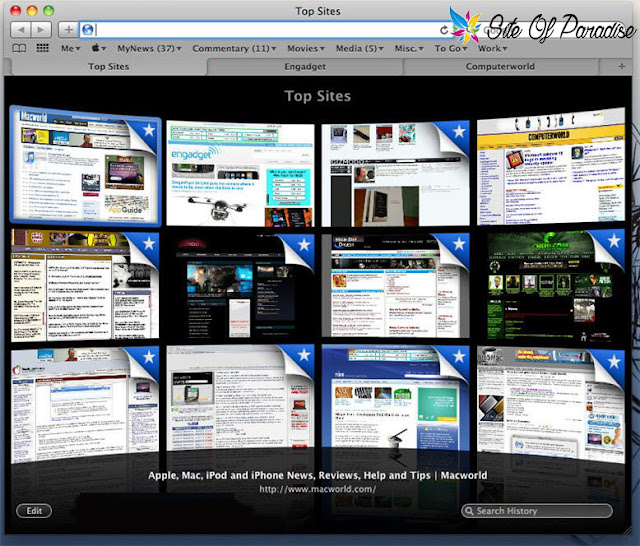Click in the Search History field
The width and height of the screenshot is (640, 546).
(x=537, y=511)
